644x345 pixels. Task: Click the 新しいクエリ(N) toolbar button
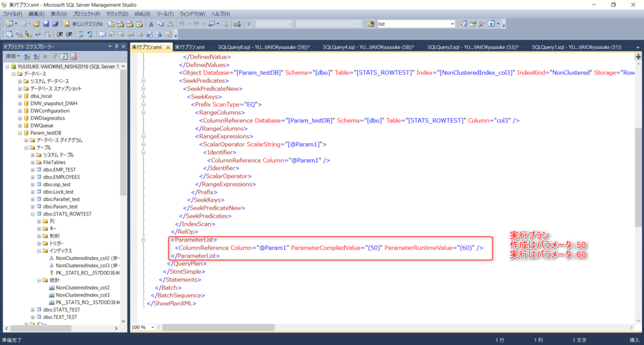(84, 24)
